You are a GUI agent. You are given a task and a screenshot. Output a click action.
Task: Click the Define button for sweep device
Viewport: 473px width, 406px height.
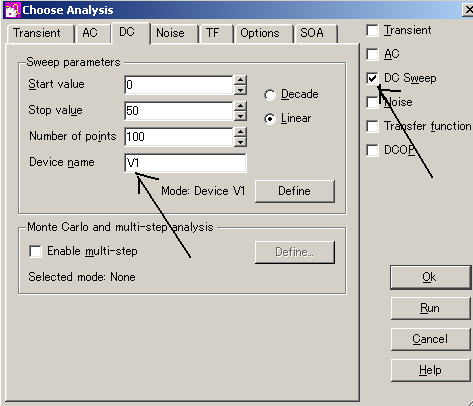pyautogui.click(x=295, y=191)
